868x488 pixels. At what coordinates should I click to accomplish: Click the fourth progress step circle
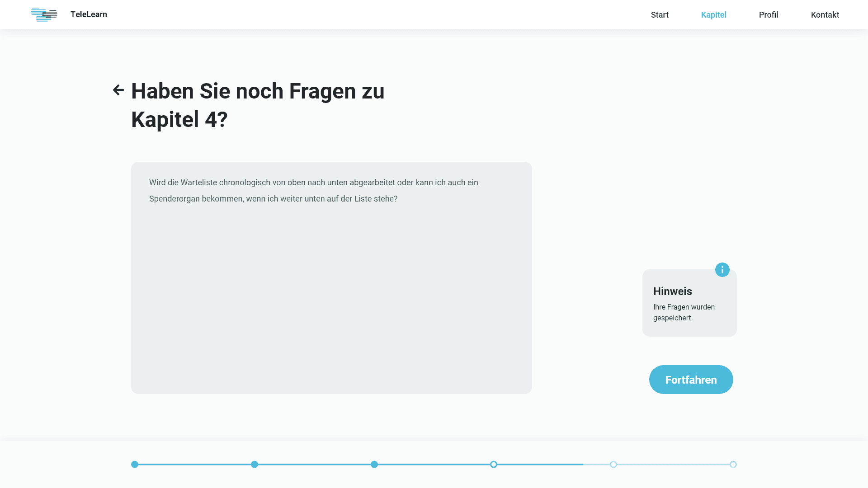pos(494,465)
